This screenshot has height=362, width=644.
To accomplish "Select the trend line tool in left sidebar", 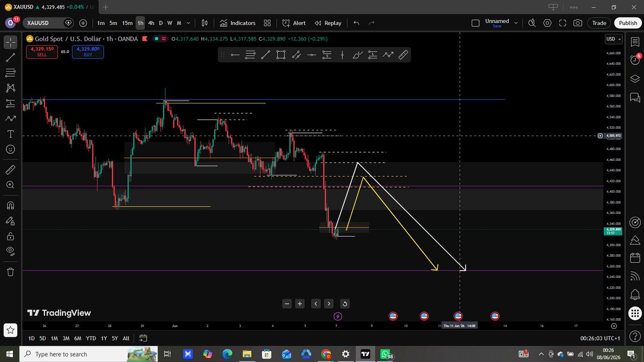I will (x=10, y=57).
